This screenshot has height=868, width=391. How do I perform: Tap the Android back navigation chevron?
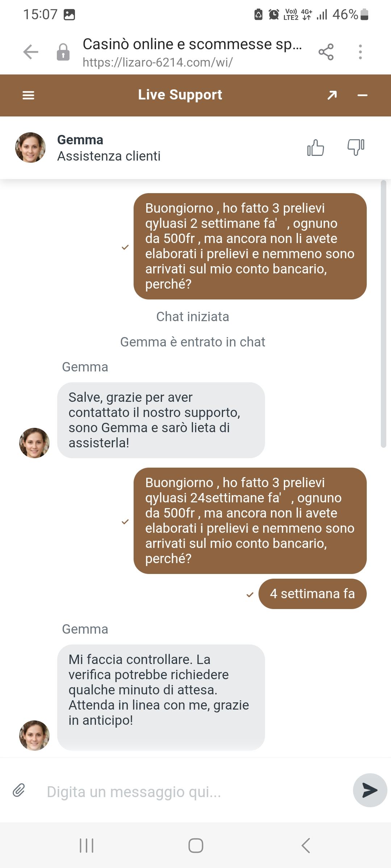click(x=306, y=846)
